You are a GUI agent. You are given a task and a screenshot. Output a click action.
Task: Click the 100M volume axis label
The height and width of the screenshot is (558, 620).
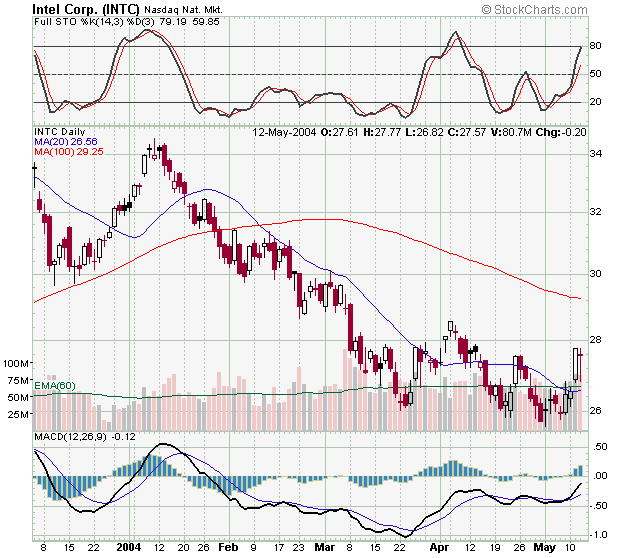[16, 363]
